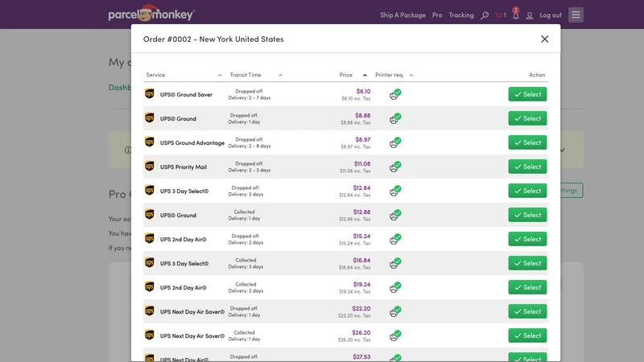Open the Tracking menu item
Viewport: 644px width, 362px height.
[460, 15]
